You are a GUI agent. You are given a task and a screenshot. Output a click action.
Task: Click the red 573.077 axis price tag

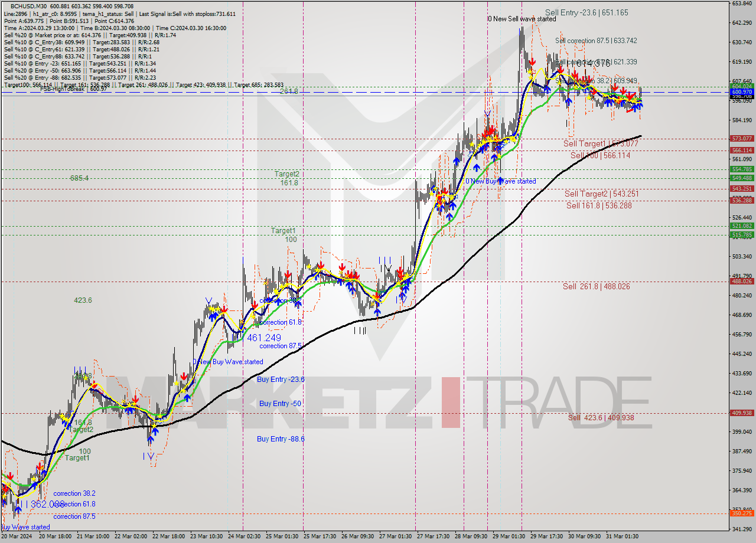pos(742,139)
